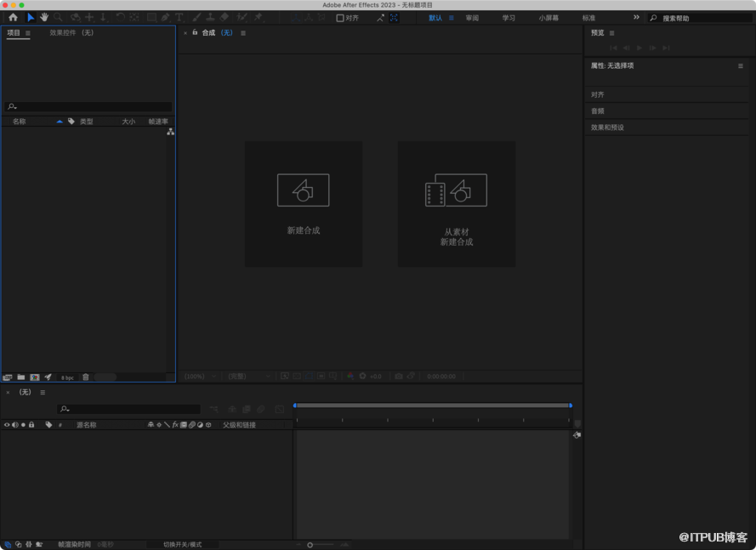Image resolution: width=756 pixels, height=550 pixels.
Task: Select the Hand tool
Action: (x=43, y=17)
